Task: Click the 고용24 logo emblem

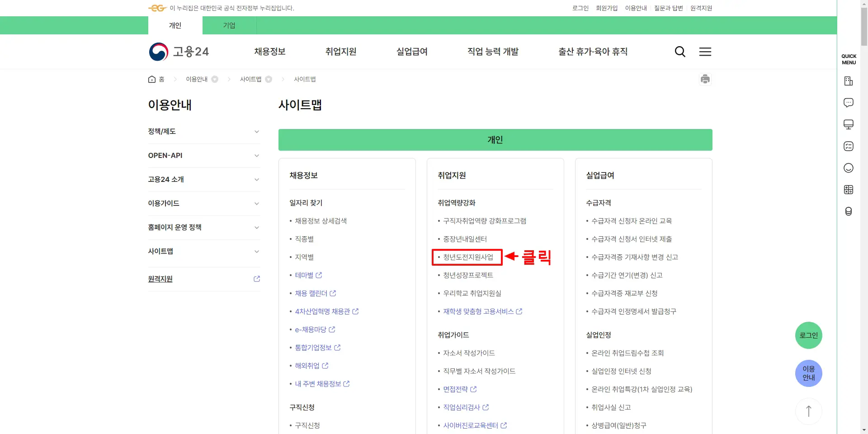Action: (159, 52)
